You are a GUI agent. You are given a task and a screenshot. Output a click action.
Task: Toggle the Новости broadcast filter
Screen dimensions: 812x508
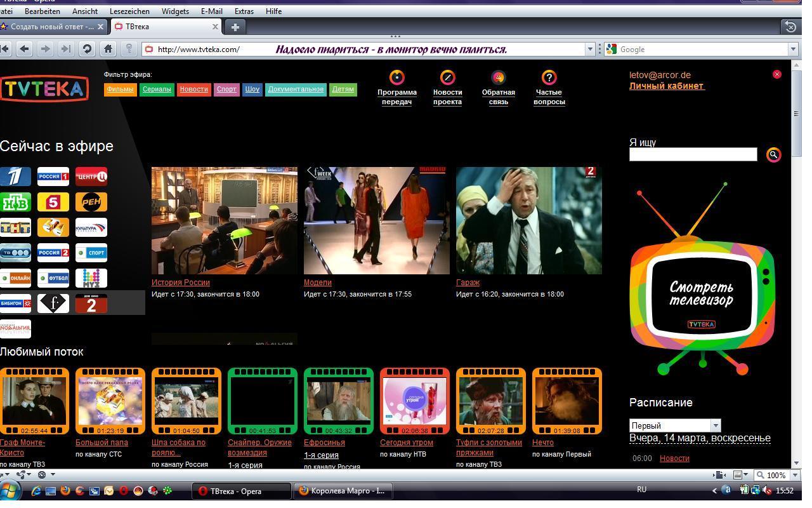click(193, 90)
